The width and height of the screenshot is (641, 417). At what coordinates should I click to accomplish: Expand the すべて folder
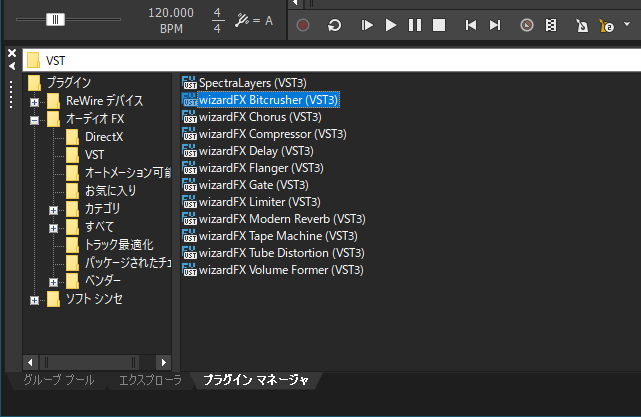pyautogui.click(x=54, y=228)
